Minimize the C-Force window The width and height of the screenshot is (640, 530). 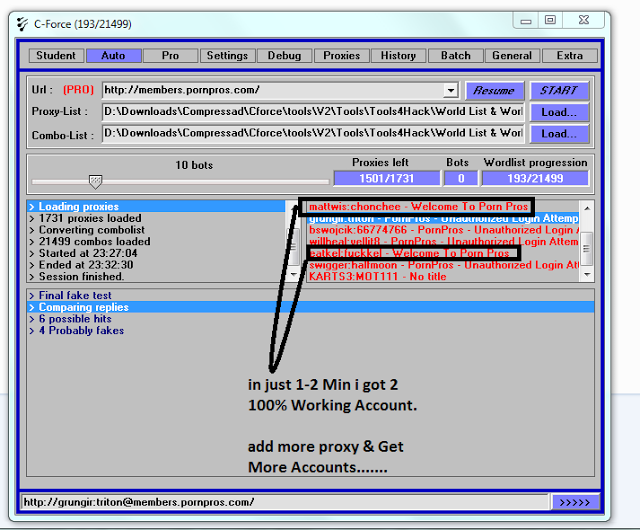[x=526, y=20]
